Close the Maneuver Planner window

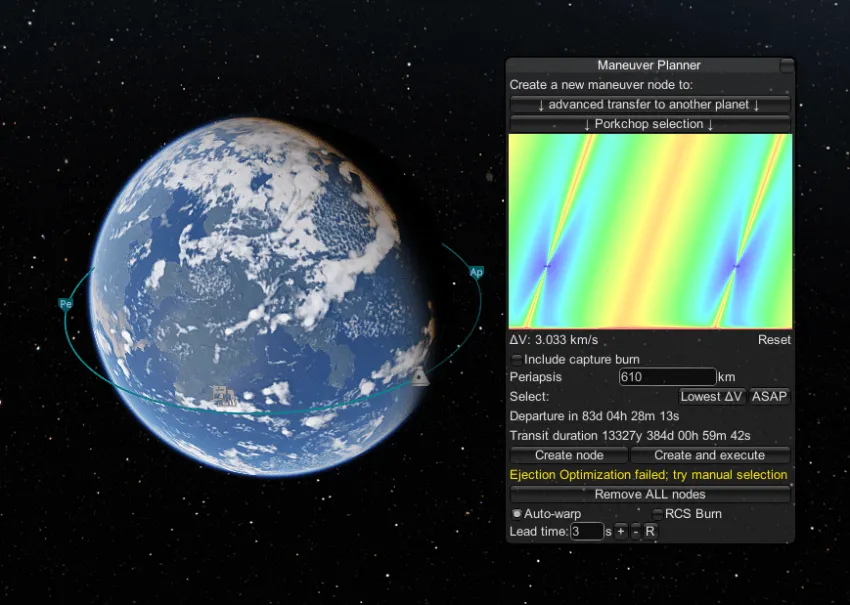787,66
